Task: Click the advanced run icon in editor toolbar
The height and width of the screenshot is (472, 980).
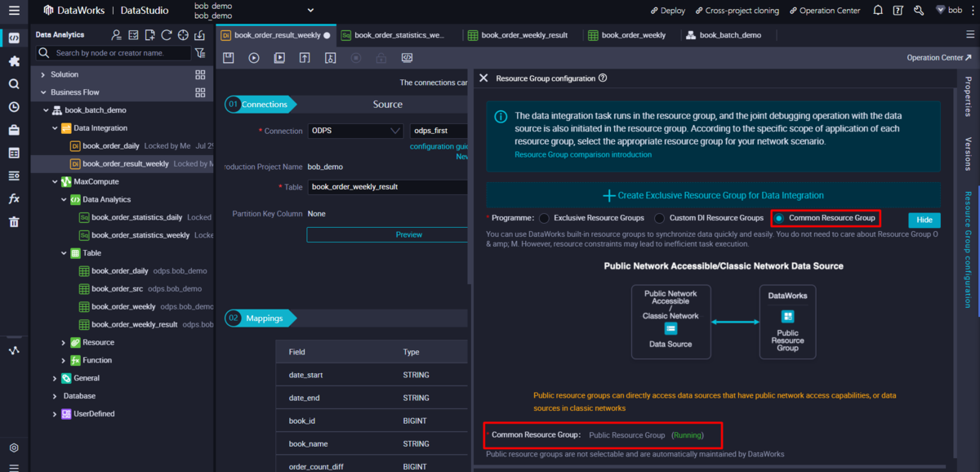Action: (279, 58)
